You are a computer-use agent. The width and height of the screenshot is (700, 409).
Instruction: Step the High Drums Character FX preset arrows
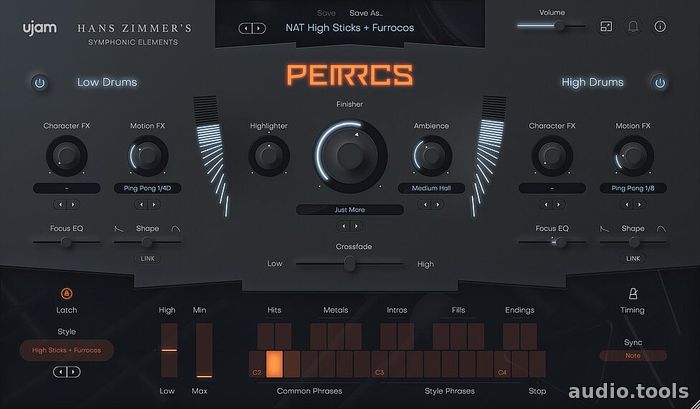point(552,204)
